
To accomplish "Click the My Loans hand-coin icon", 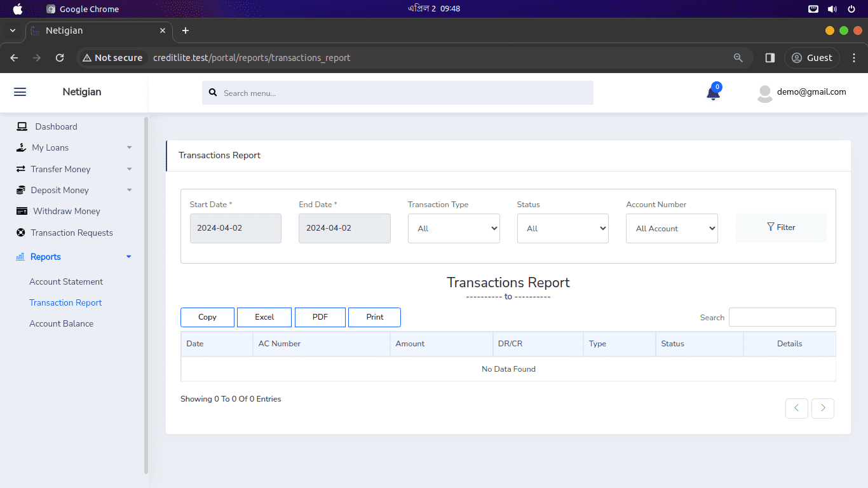I will pos(21,147).
